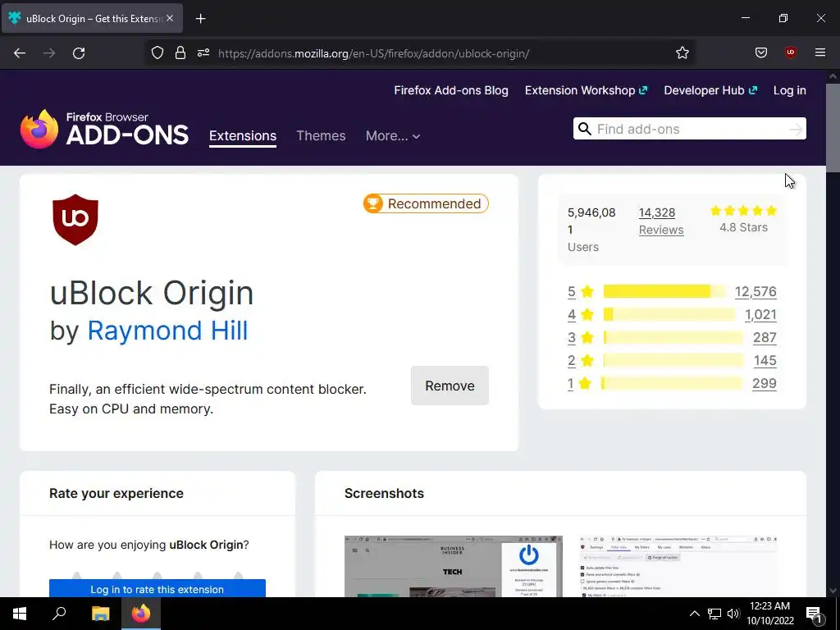Click the 4.8 Stars rating display
The width and height of the screenshot is (840, 630).
pyautogui.click(x=743, y=219)
